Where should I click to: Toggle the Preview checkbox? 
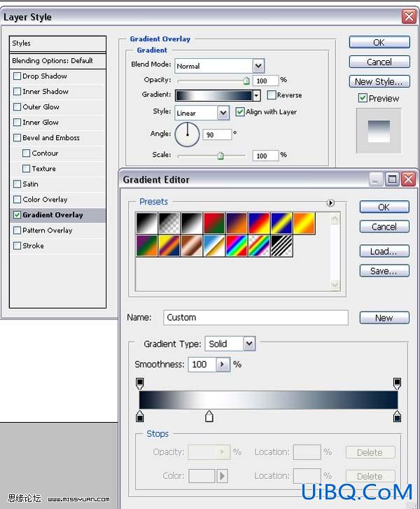pyautogui.click(x=363, y=98)
